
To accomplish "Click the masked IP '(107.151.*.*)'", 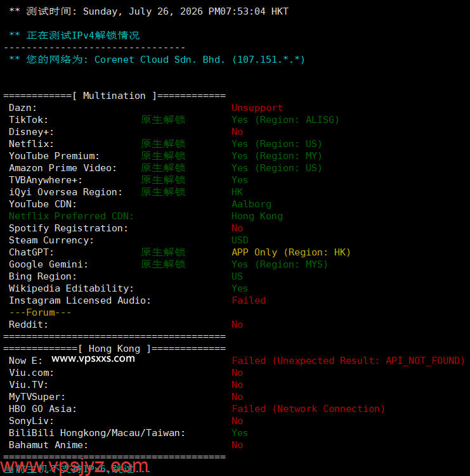I will 268,60.
